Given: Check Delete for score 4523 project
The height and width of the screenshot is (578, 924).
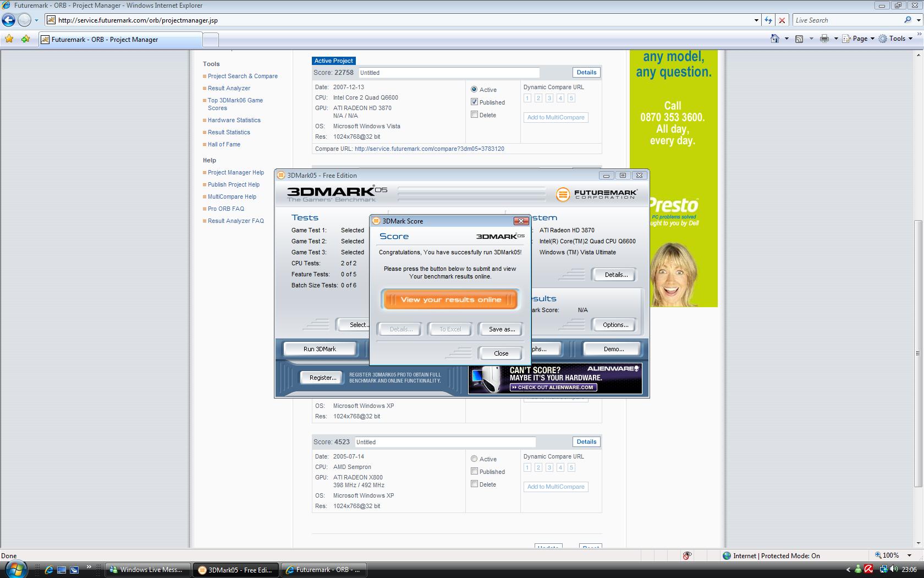Looking at the screenshot, I should [x=474, y=484].
